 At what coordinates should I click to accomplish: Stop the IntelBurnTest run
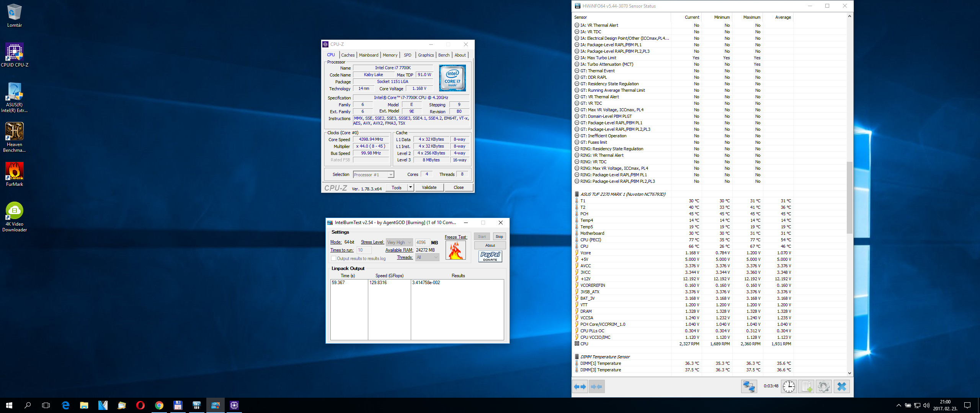point(499,237)
